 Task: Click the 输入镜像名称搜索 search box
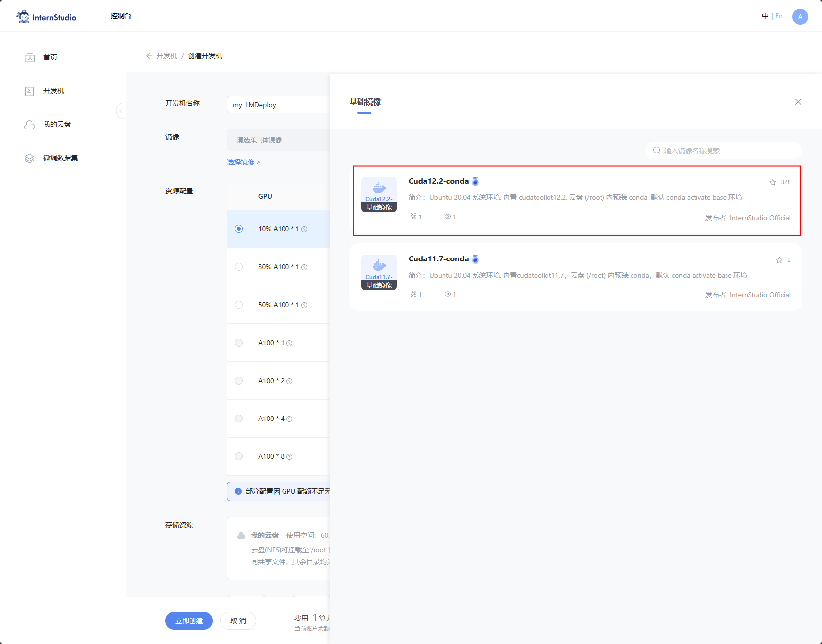click(x=724, y=150)
